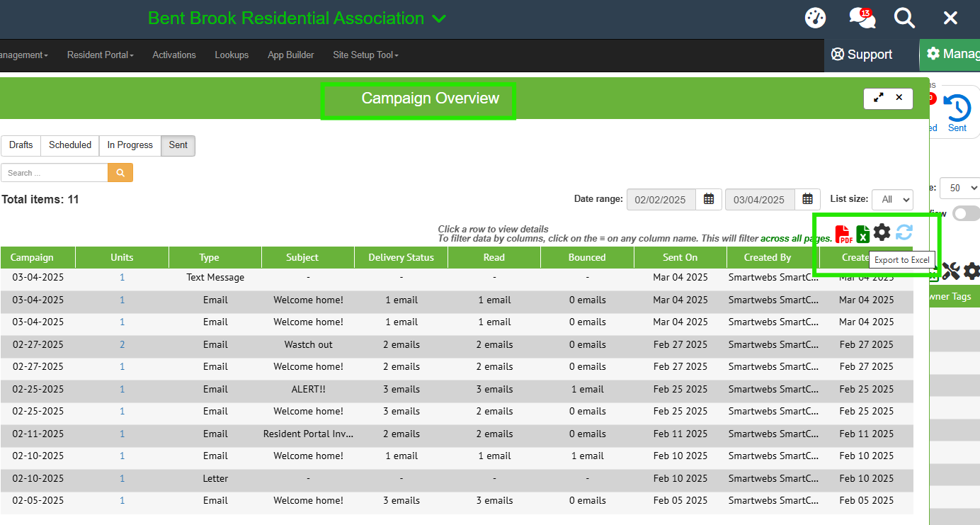Open calendar for the start date 02/02/2025

tap(709, 200)
